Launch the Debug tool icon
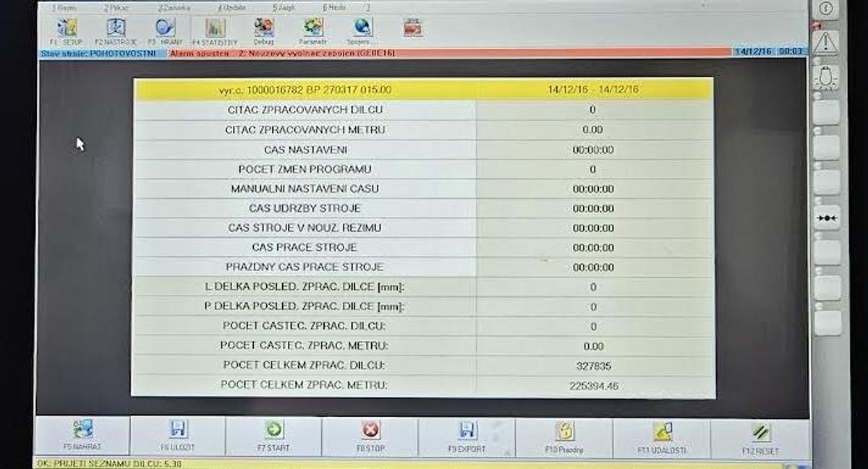868x469 pixels. [x=264, y=29]
